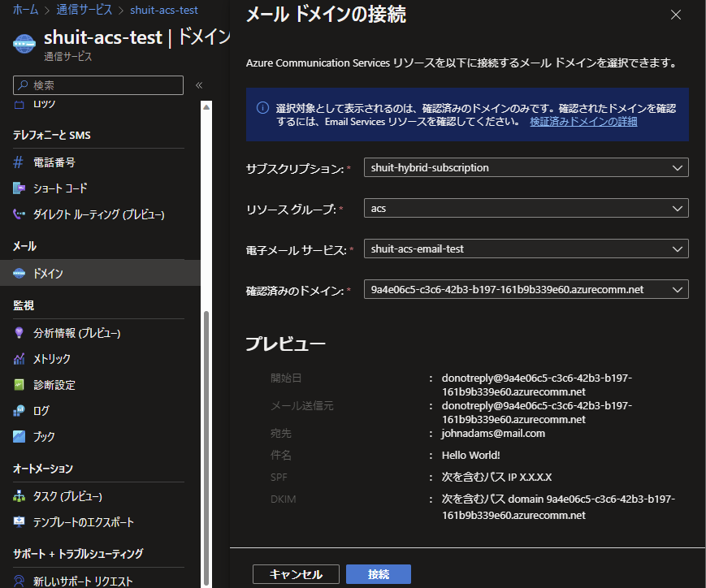Open ダイレクト ルーティング (プレビュー) menu item
Screen dimensions: 706x588
tap(100, 214)
